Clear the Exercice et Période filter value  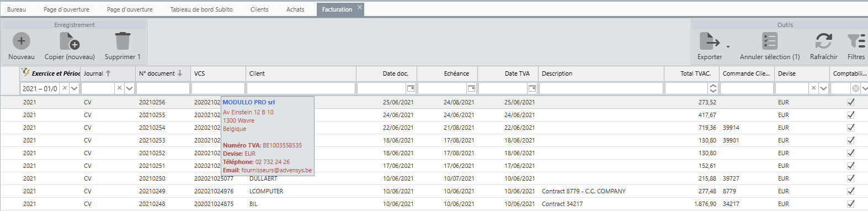click(65, 88)
